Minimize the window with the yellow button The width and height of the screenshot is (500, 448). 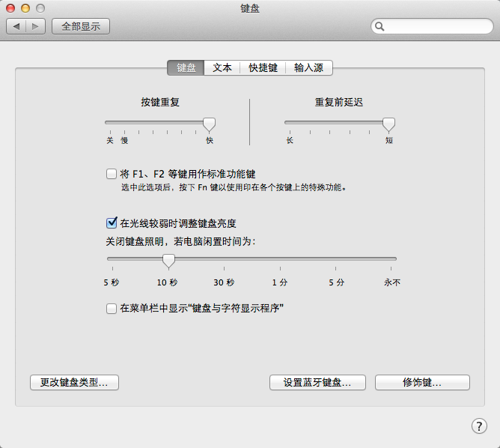(25, 8)
